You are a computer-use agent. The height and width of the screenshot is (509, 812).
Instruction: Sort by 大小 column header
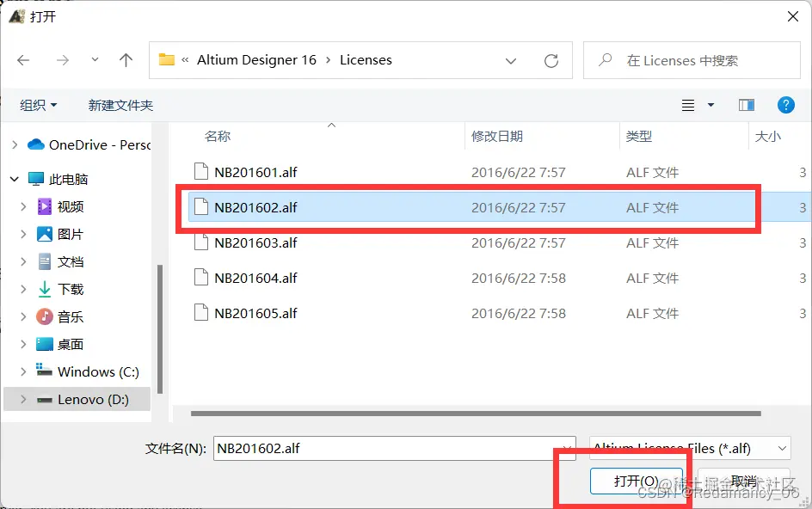[768, 136]
